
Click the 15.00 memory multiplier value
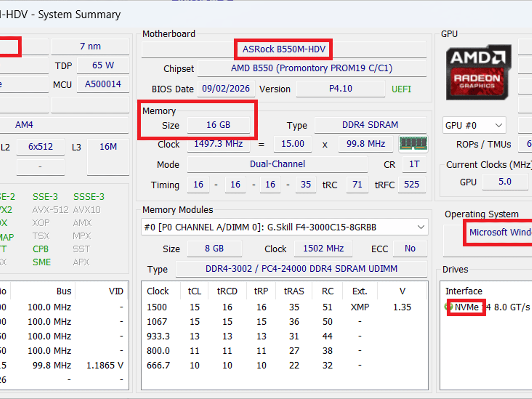tap(292, 144)
